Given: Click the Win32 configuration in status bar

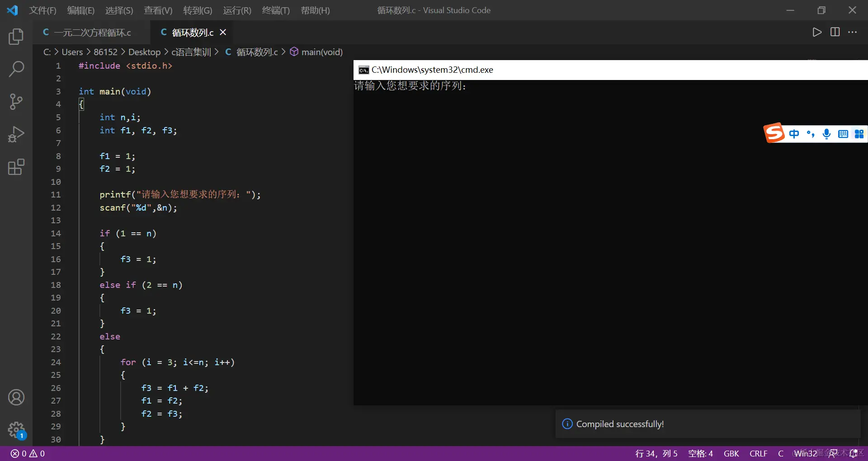Looking at the screenshot, I should 805,454.
